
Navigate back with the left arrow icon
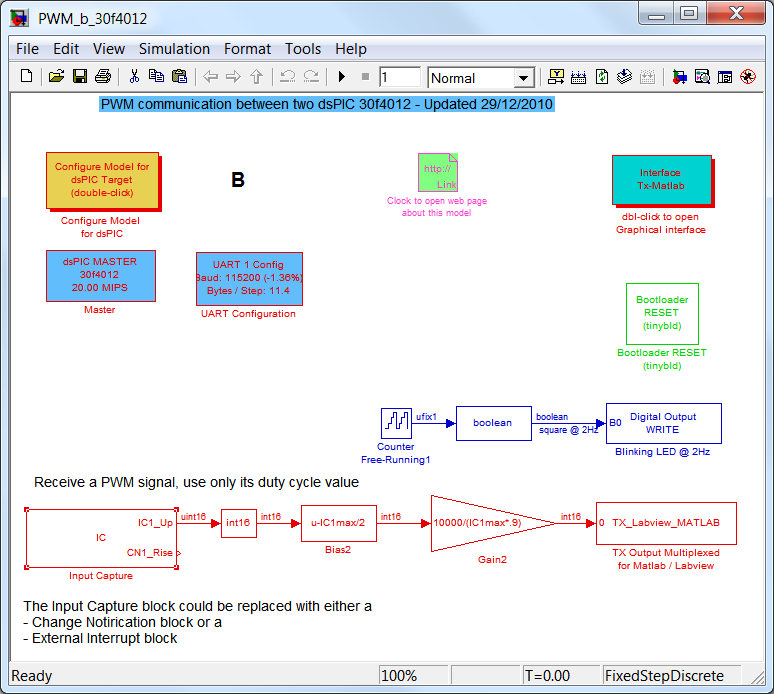211,77
